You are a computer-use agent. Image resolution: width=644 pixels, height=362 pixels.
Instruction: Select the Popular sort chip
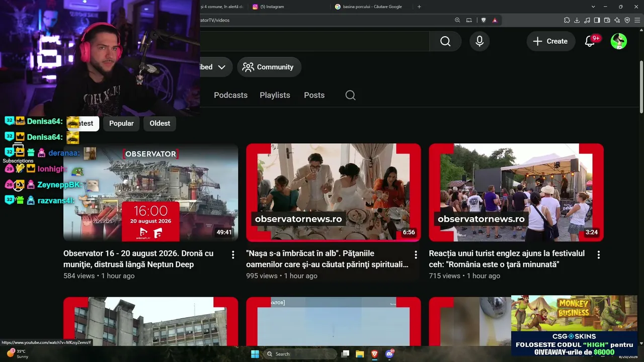(121, 123)
